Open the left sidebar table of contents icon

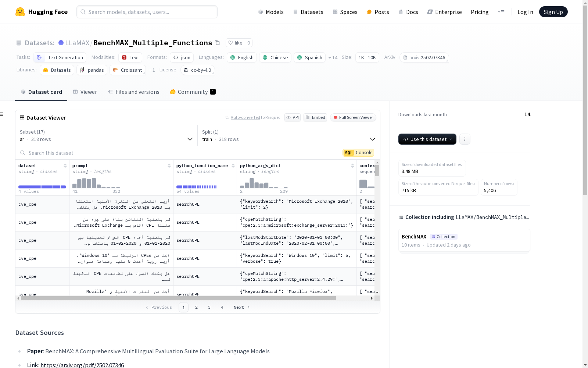(x=2, y=114)
